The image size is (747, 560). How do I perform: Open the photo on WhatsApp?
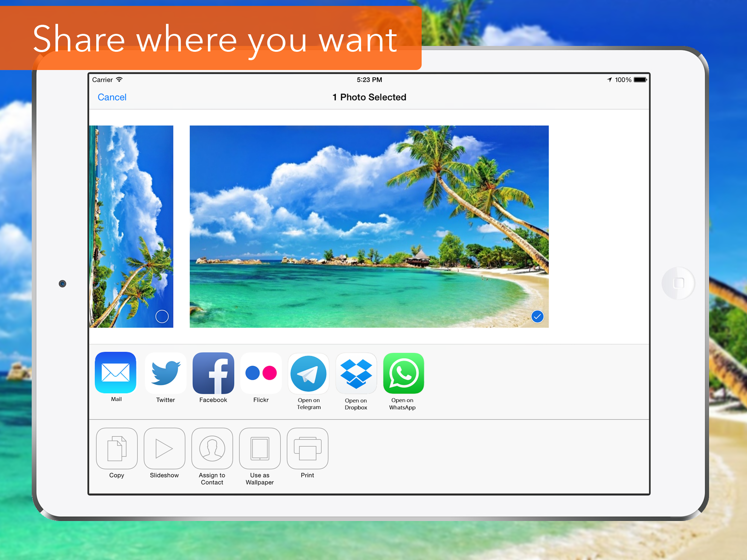[x=404, y=374]
